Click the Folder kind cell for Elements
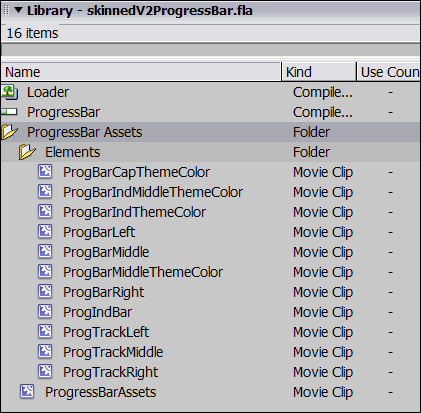Screen dimensions: 421x413 311,152
